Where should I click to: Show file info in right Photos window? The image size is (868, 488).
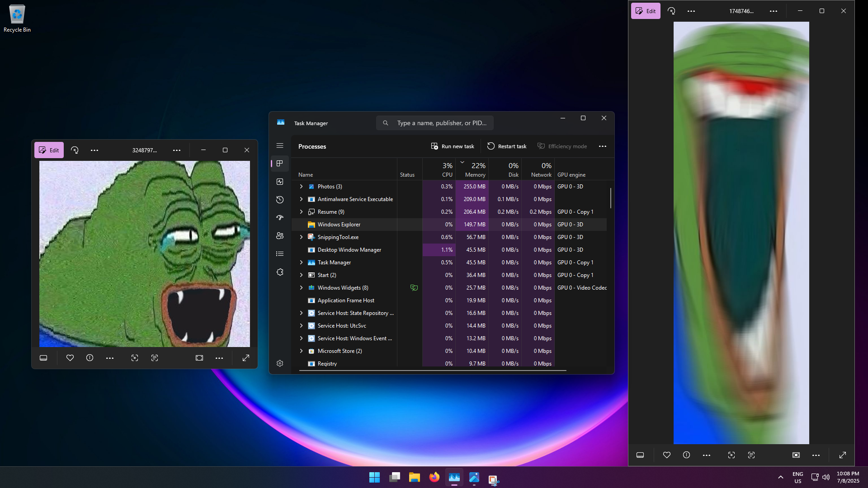pyautogui.click(x=687, y=455)
